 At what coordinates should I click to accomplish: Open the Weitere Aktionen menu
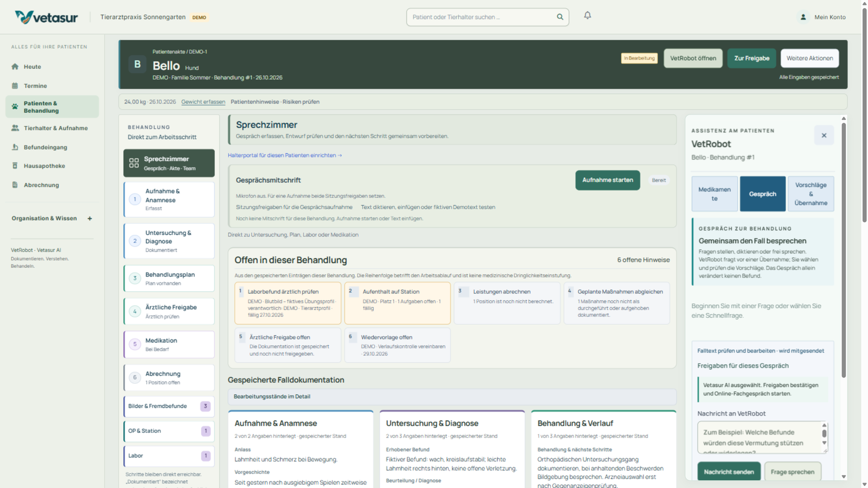coord(809,58)
